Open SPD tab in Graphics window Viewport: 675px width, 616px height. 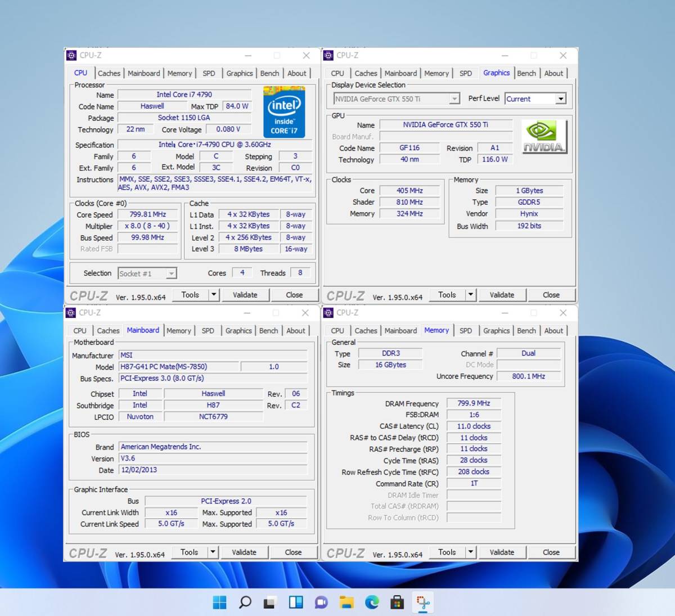(x=466, y=73)
